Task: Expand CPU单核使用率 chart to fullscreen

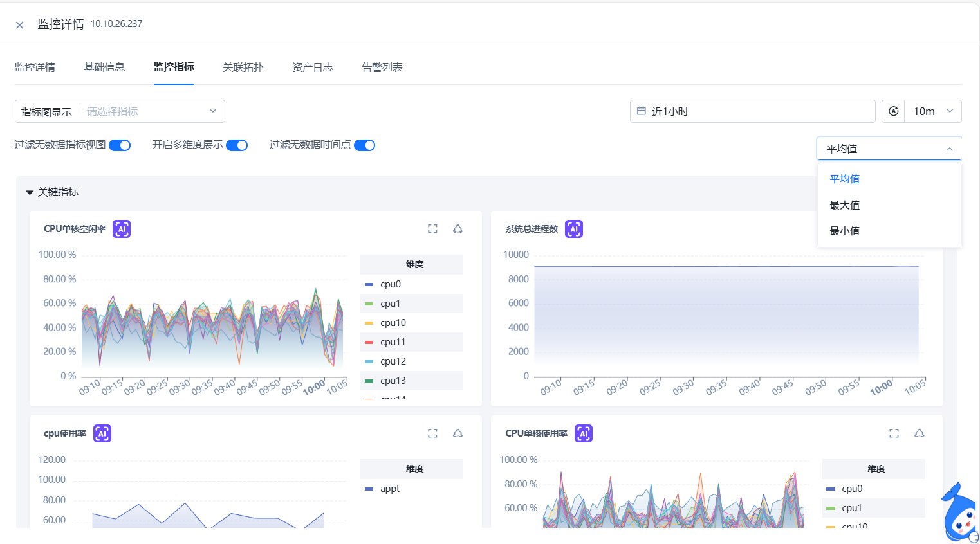Action: [894, 433]
